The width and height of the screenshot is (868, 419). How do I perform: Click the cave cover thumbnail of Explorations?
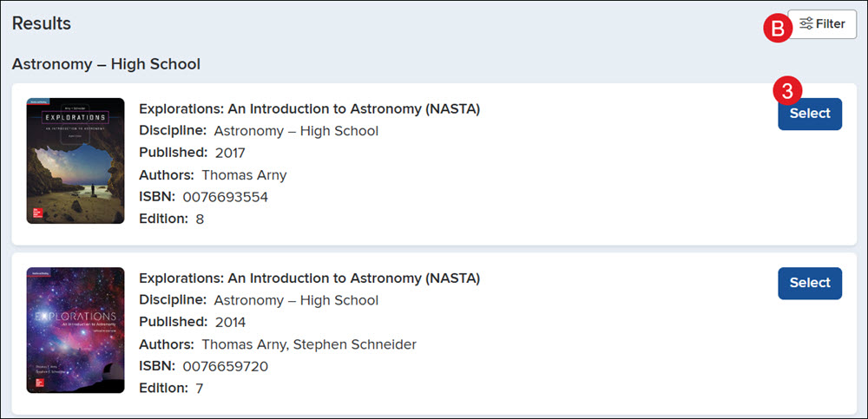click(76, 160)
